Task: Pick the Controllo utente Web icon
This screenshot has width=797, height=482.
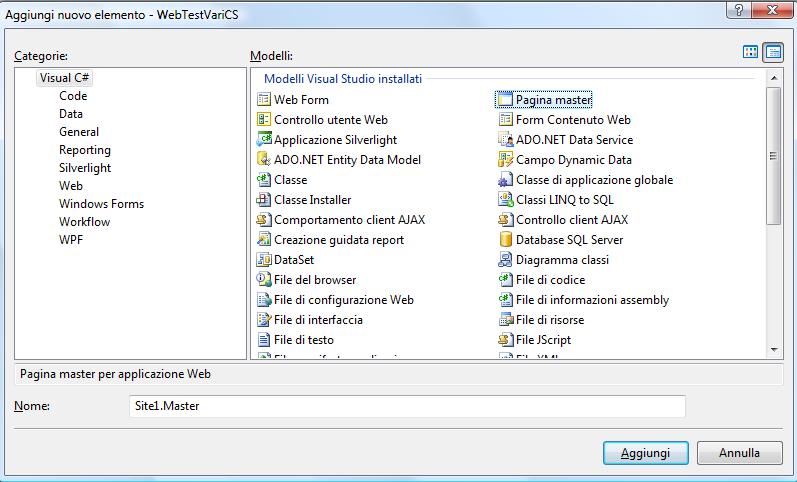Action: 264,119
